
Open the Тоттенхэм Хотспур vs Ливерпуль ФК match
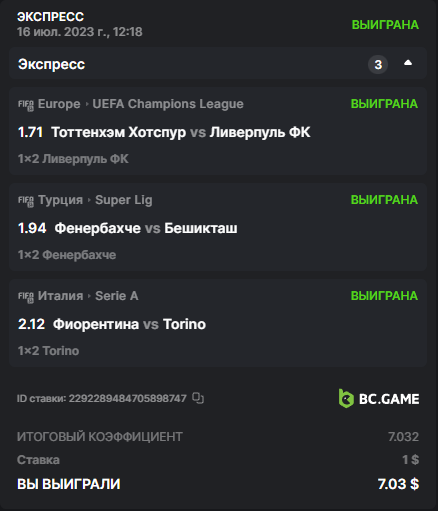coord(181,132)
